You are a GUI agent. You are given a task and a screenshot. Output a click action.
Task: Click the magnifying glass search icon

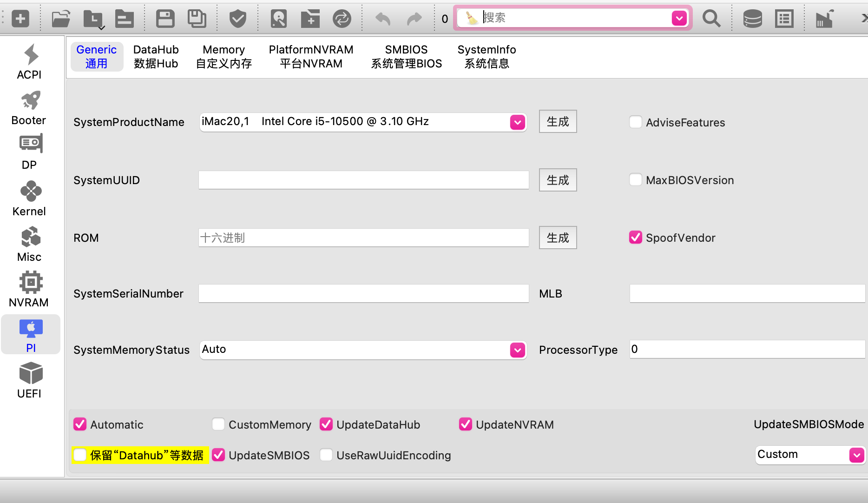[711, 19]
